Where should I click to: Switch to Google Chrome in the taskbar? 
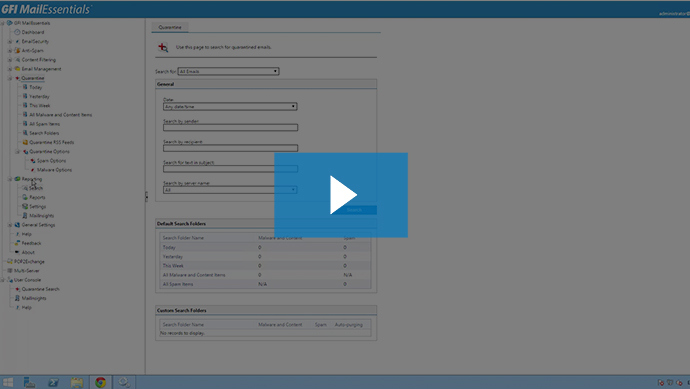tap(100, 382)
